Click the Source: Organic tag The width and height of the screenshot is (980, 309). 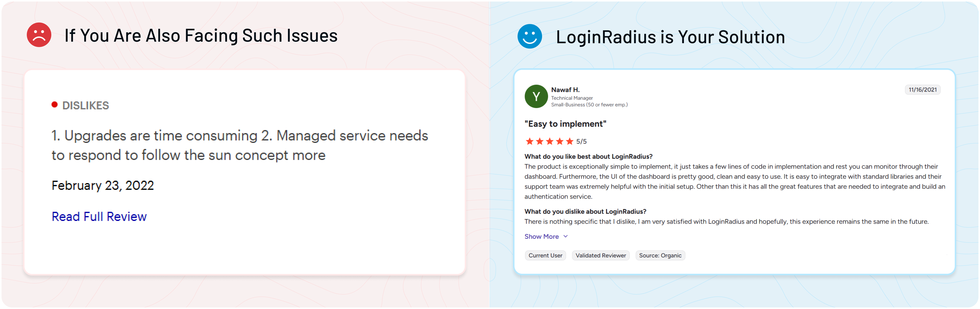click(660, 255)
